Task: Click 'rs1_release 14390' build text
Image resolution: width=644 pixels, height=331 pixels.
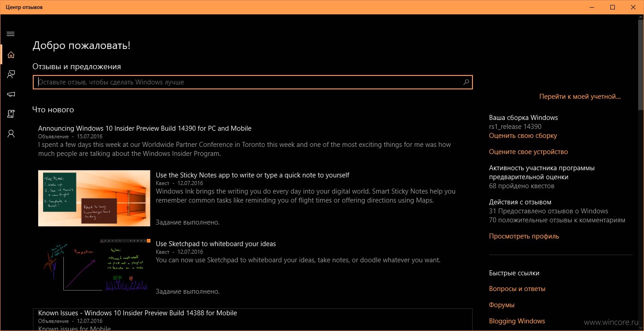Action: point(515,127)
